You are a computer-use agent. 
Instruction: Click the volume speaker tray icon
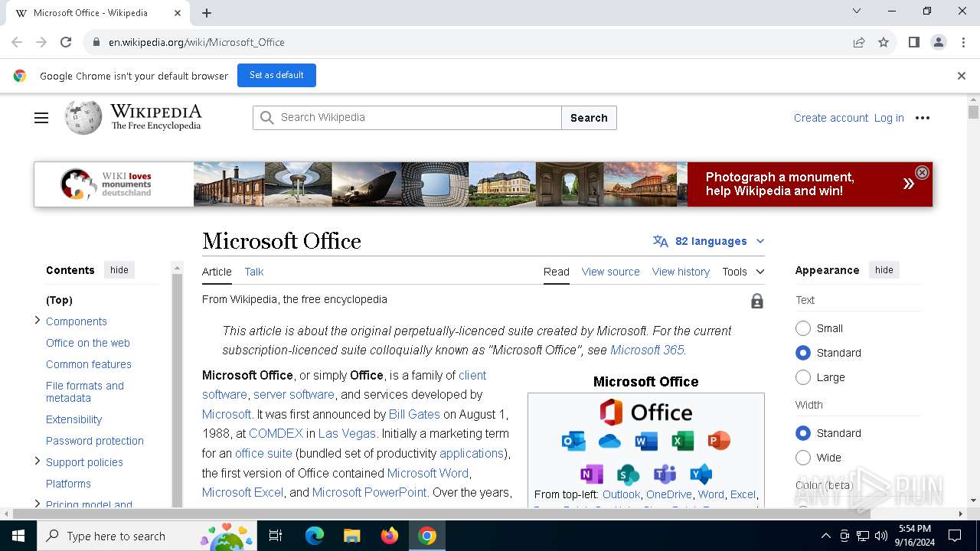coord(881,536)
